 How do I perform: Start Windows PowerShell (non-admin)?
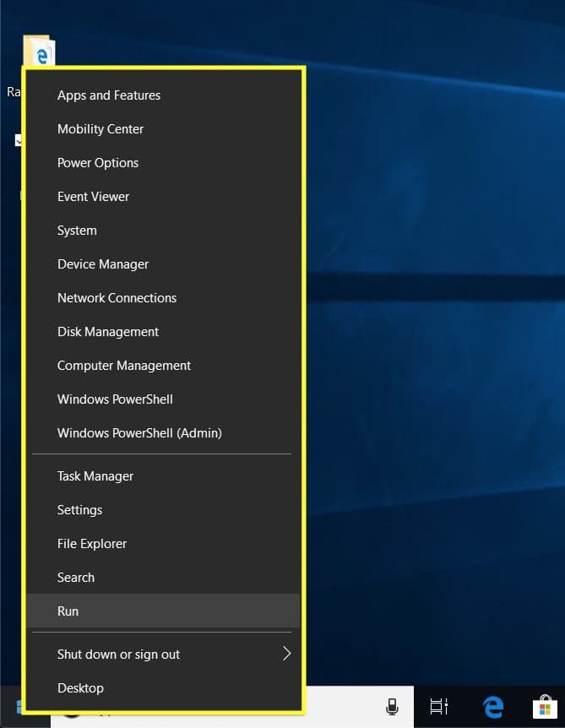(163, 399)
